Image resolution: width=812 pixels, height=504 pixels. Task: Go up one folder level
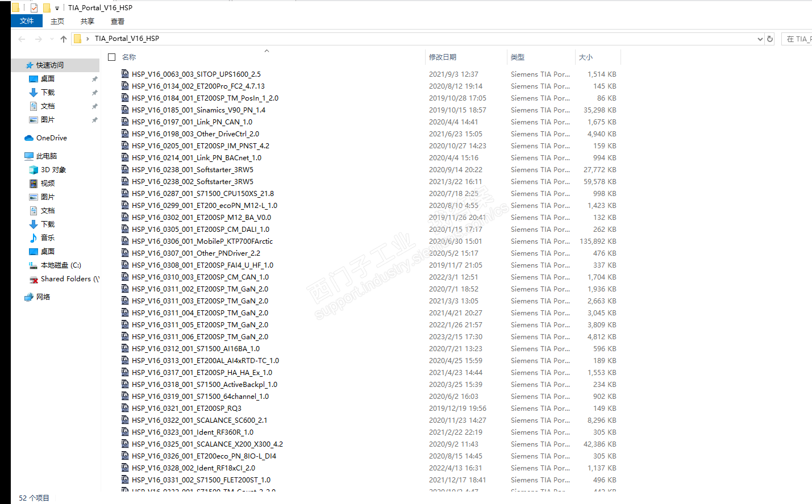tap(64, 39)
